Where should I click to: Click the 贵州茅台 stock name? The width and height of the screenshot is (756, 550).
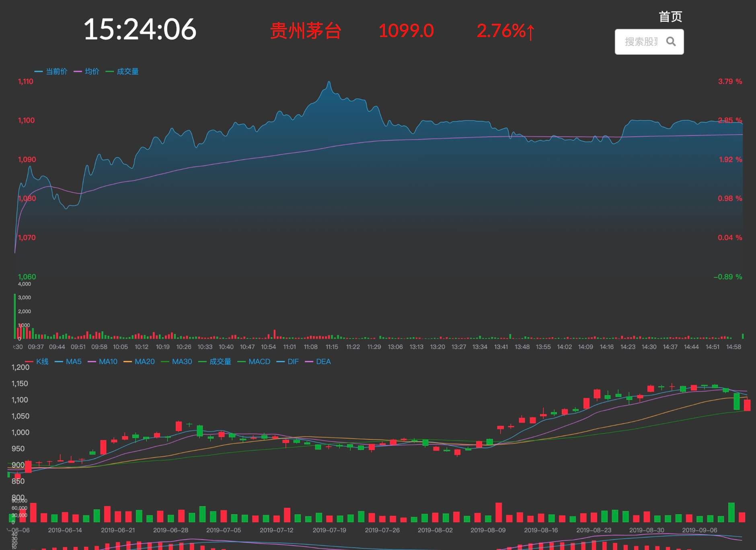click(x=305, y=31)
